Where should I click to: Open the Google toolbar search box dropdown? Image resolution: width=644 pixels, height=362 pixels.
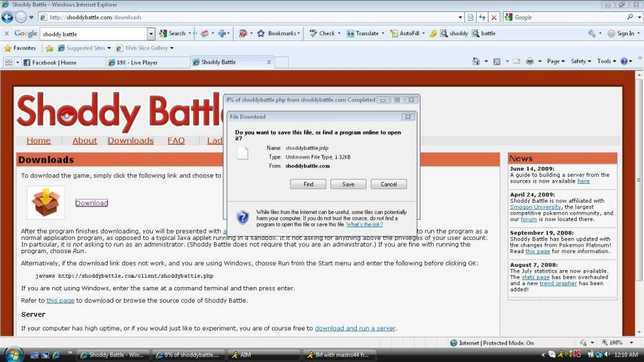click(x=151, y=34)
